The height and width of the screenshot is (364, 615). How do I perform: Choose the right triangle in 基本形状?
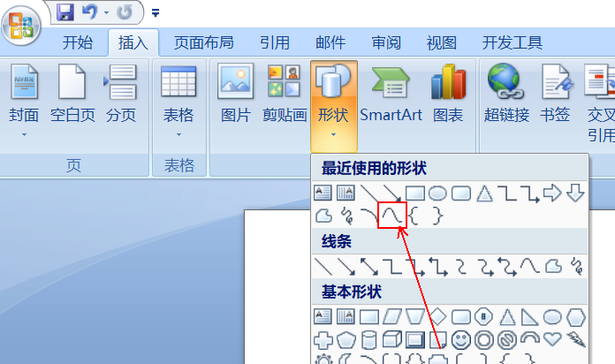(x=529, y=316)
